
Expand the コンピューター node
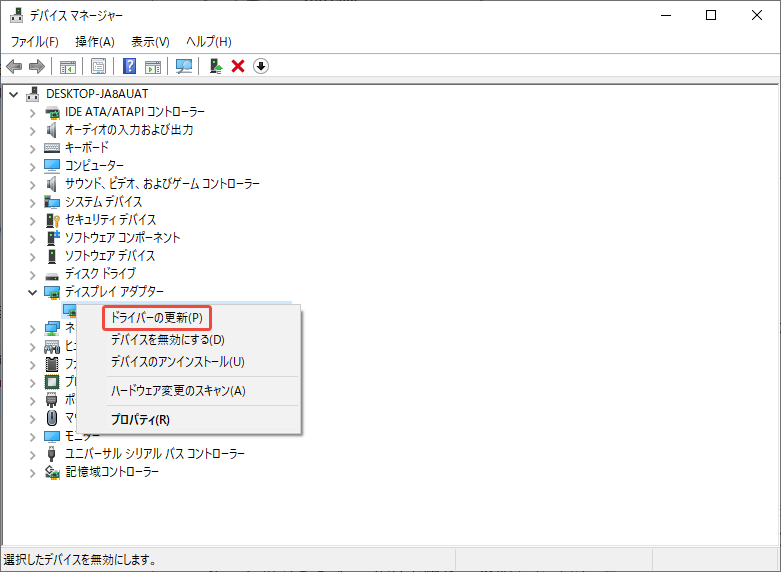click(x=32, y=167)
